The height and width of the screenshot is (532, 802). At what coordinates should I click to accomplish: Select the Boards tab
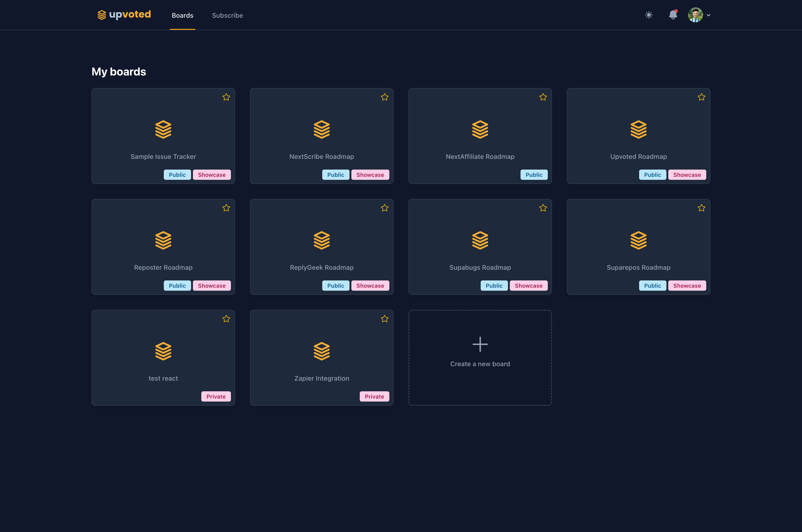(182, 15)
